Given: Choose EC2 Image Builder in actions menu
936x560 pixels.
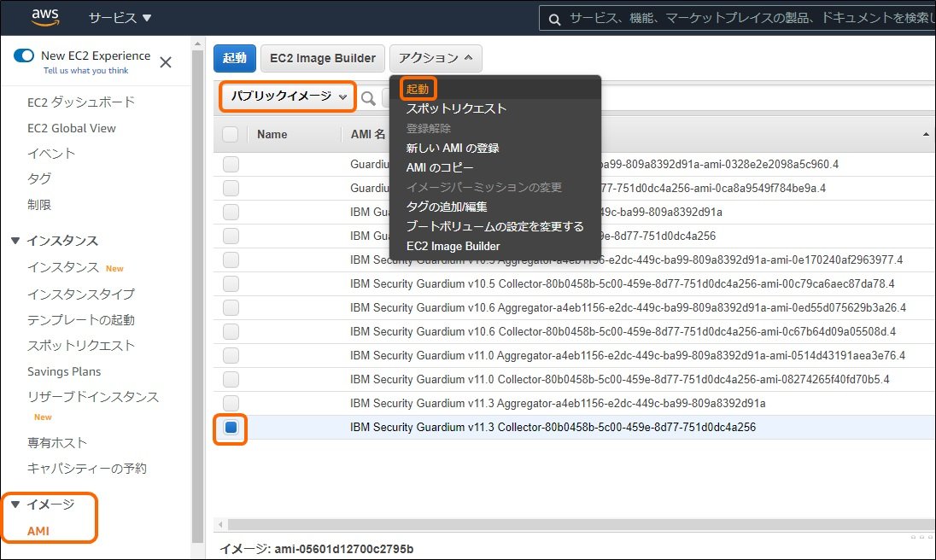Looking at the screenshot, I should click(x=453, y=246).
